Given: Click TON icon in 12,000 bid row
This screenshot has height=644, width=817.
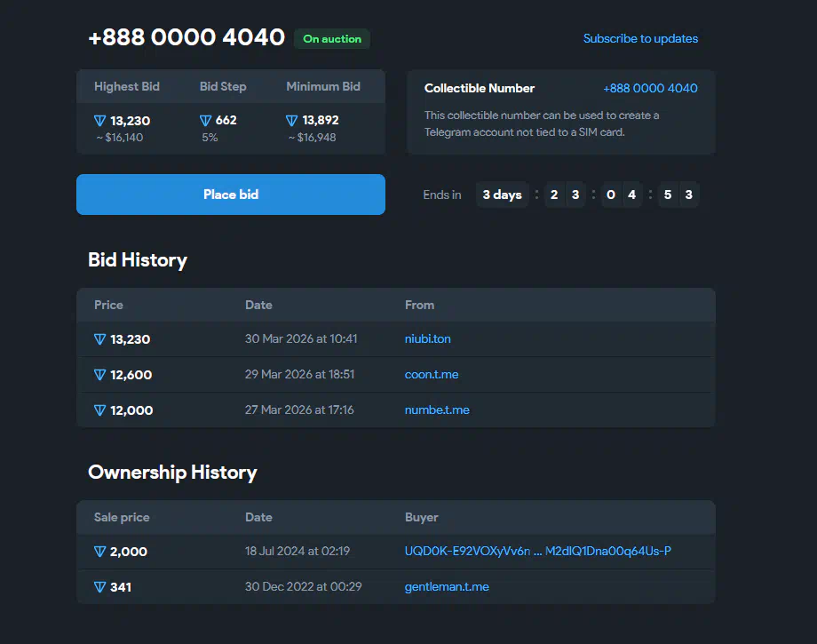Looking at the screenshot, I should [100, 410].
